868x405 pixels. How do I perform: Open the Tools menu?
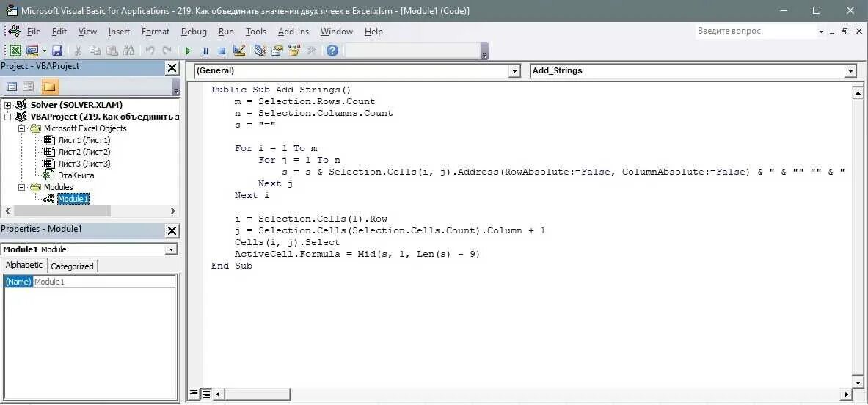pos(256,32)
